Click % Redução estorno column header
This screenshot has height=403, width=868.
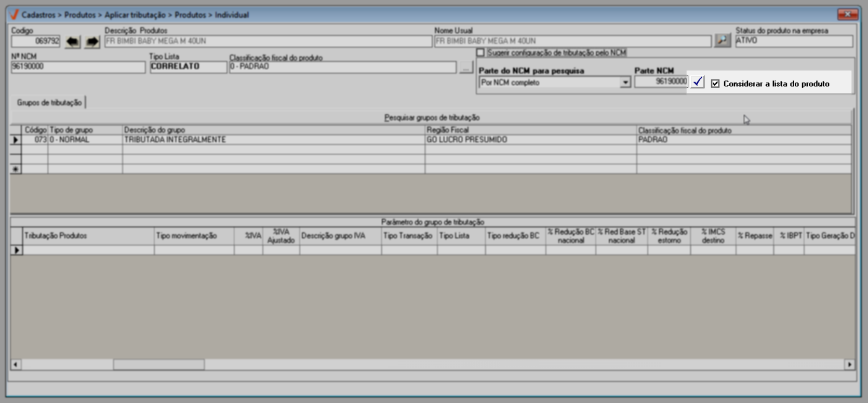click(670, 236)
